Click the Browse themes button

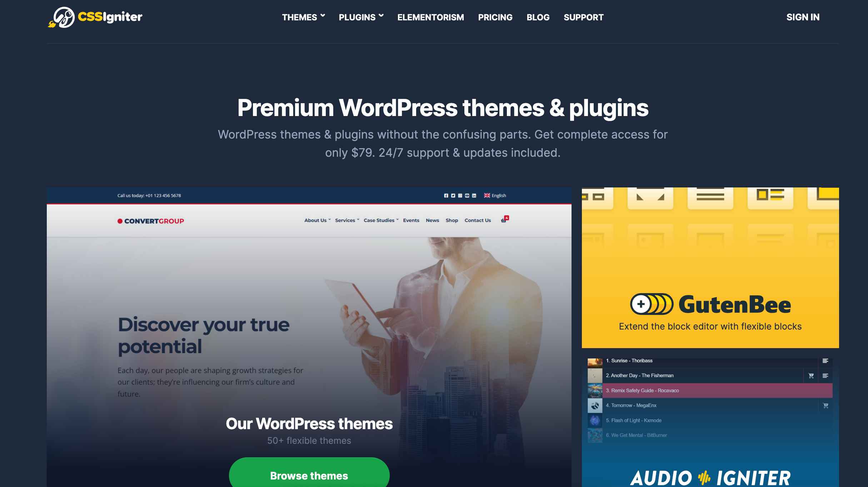(309, 476)
